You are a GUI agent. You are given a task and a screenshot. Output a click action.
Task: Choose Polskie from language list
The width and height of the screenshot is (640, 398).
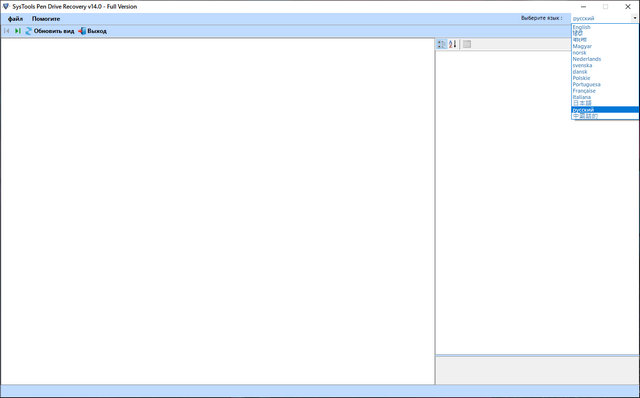coord(605,78)
